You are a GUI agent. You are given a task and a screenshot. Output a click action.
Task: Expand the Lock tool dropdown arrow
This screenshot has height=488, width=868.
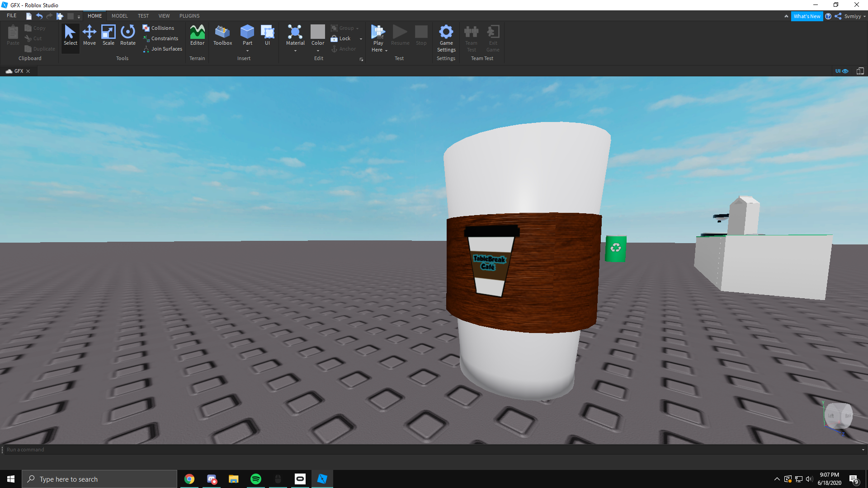(361, 39)
